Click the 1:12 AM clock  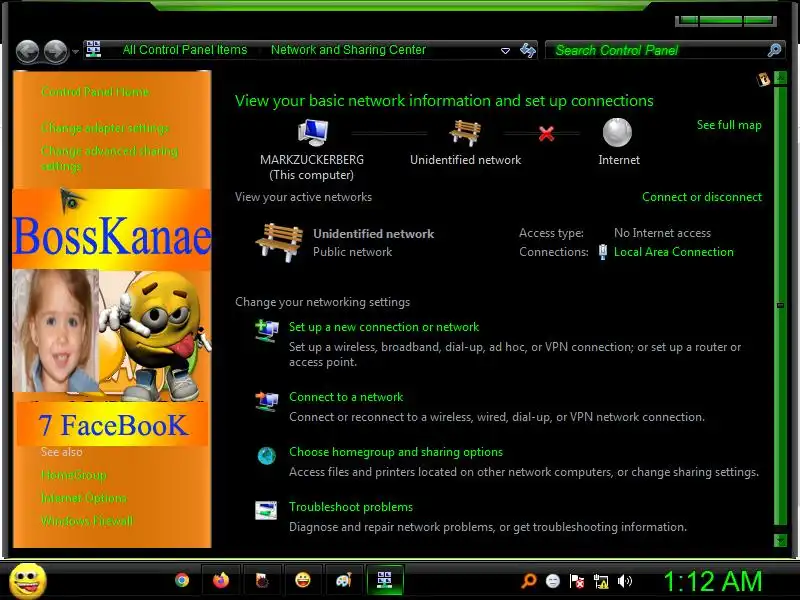point(713,582)
